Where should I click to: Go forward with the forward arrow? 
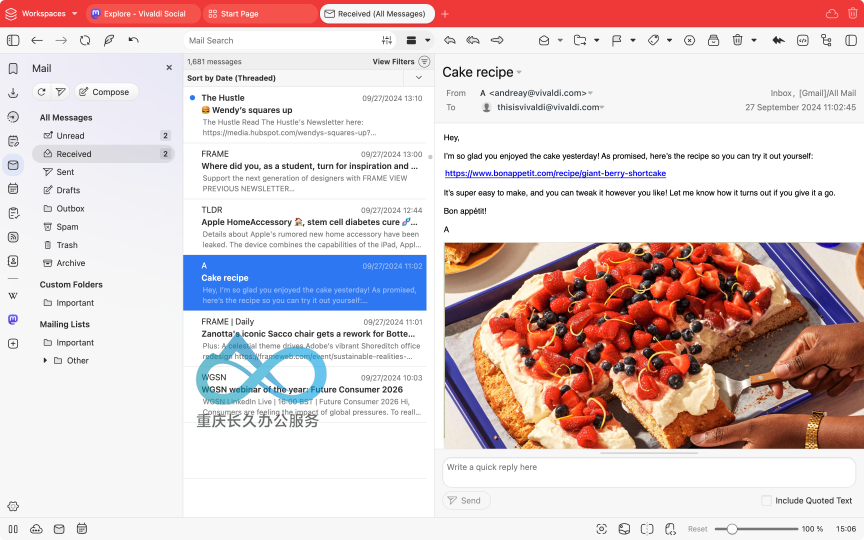[61, 40]
